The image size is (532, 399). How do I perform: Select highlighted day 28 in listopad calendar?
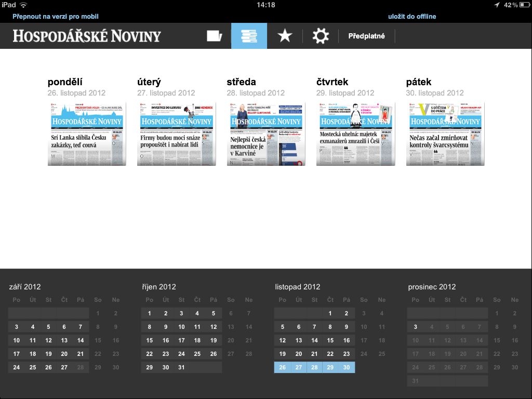(314, 367)
